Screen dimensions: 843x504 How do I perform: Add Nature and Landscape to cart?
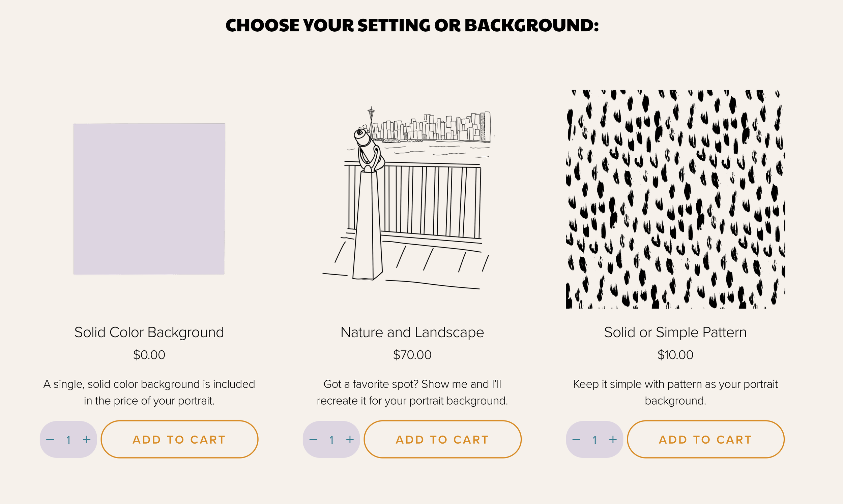(x=442, y=439)
